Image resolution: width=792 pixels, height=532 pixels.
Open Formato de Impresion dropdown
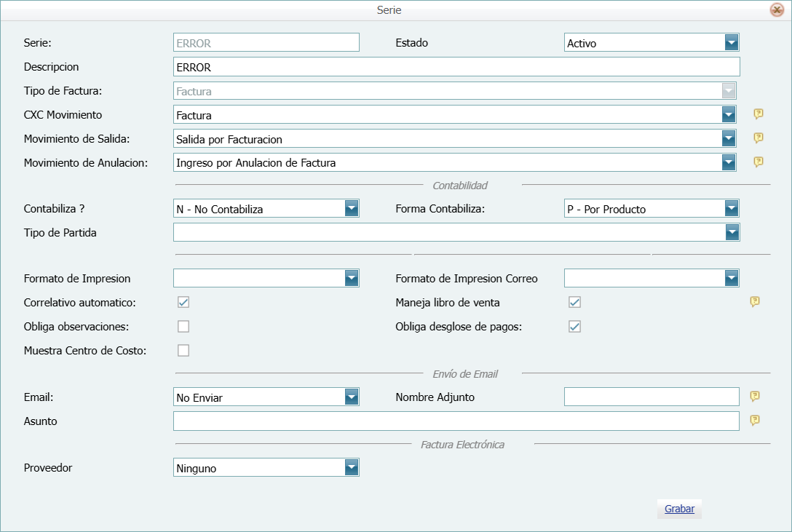click(352, 278)
